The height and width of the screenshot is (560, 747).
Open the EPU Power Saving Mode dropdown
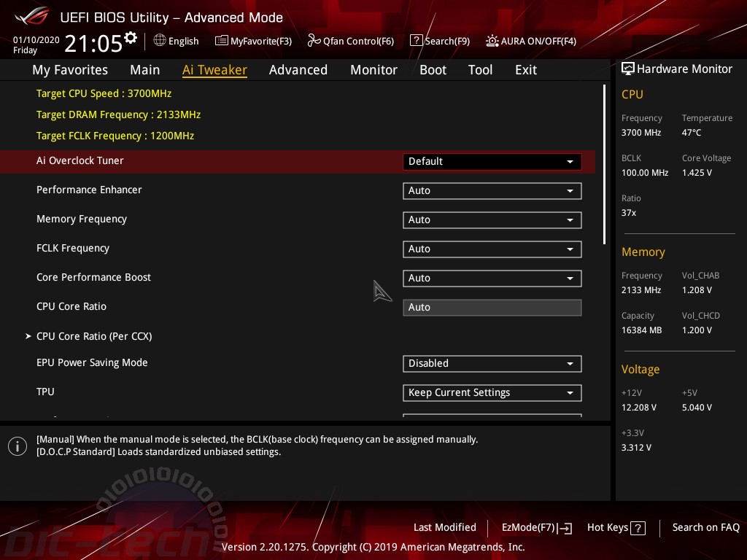point(492,363)
